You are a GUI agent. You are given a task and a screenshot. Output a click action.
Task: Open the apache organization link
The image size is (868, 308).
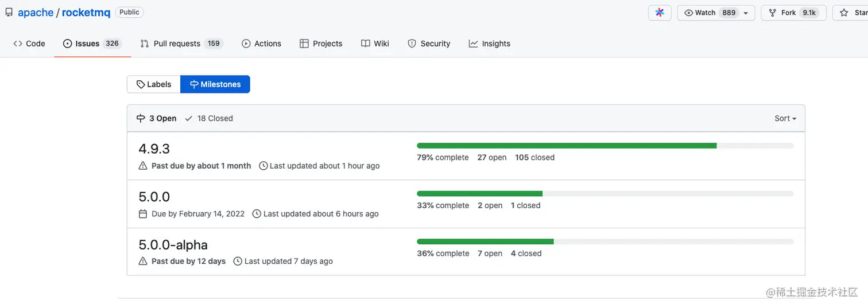36,12
